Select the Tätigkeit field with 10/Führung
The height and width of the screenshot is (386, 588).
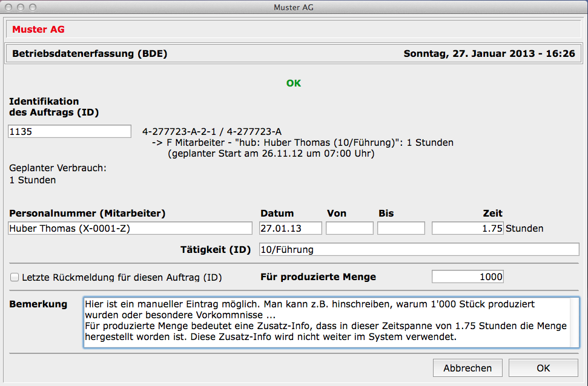click(x=418, y=249)
